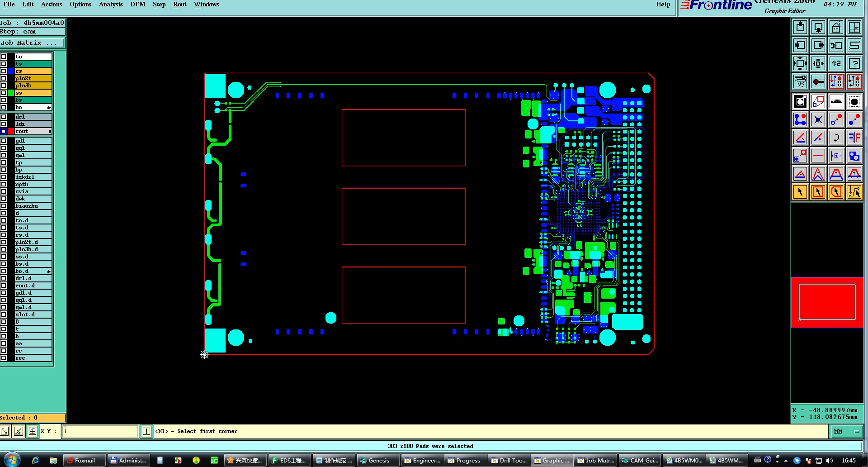
Task: Click the Home view icon
Action: (x=836, y=27)
